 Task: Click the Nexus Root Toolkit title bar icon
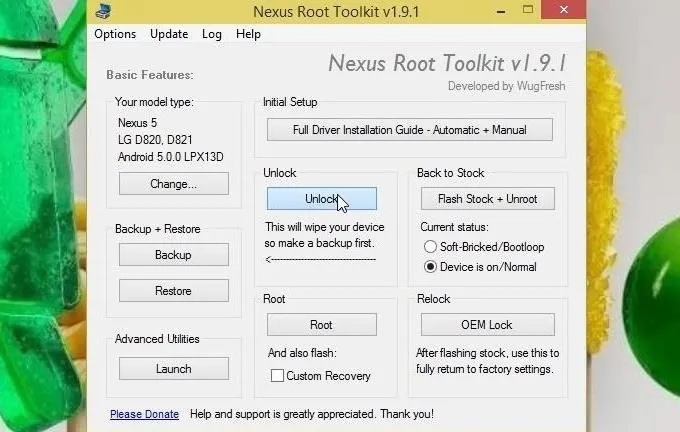[x=103, y=11]
